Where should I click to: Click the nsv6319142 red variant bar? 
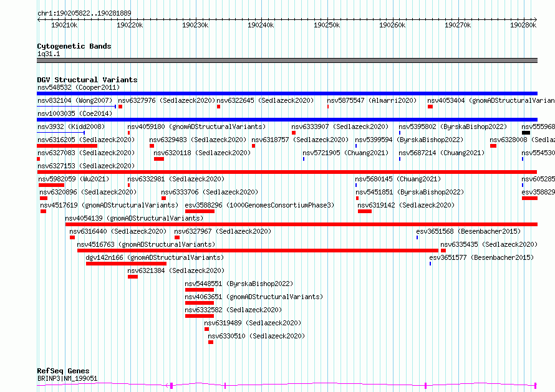(x=365, y=211)
